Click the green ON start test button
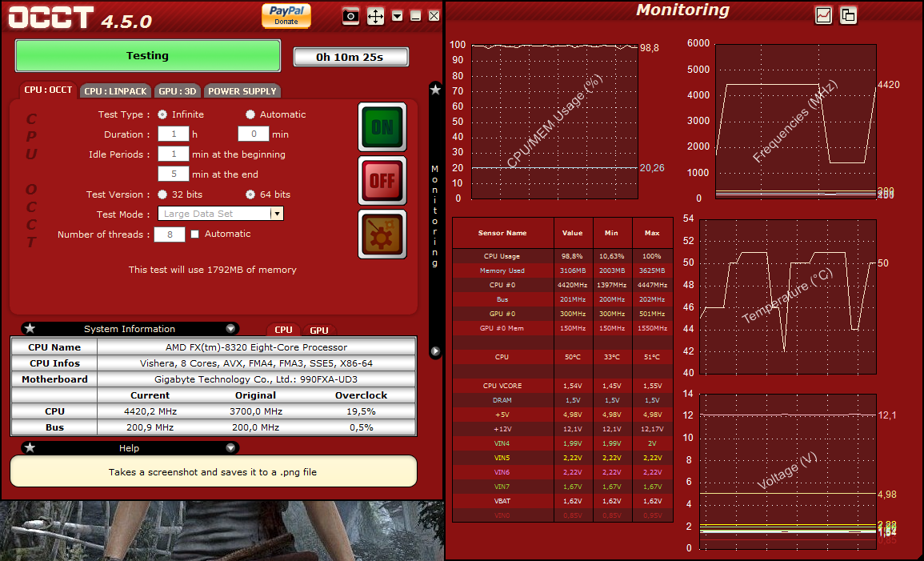924x561 pixels. [x=382, y=127]
